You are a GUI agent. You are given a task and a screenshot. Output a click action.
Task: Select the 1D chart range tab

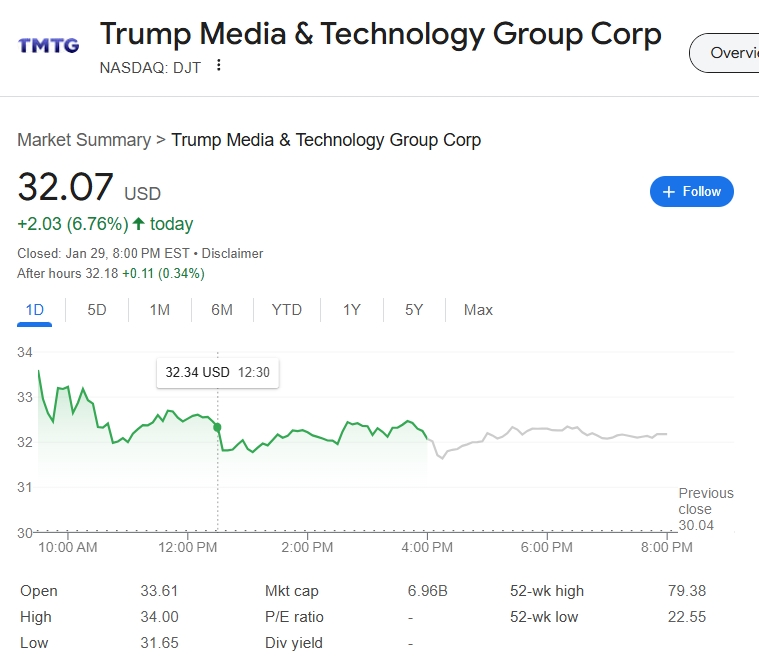[34, 310]
